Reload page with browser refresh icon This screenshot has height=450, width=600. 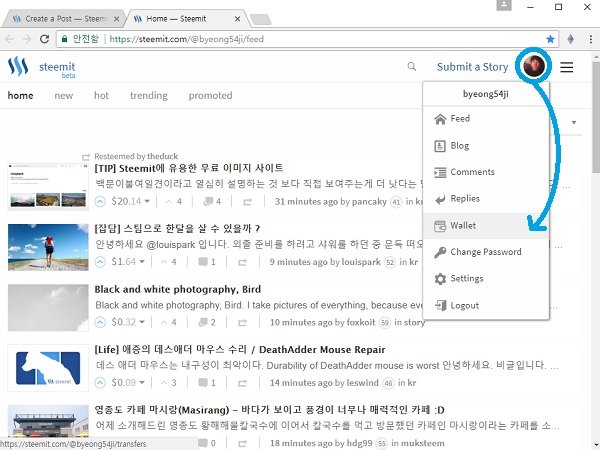coord(44,39)
